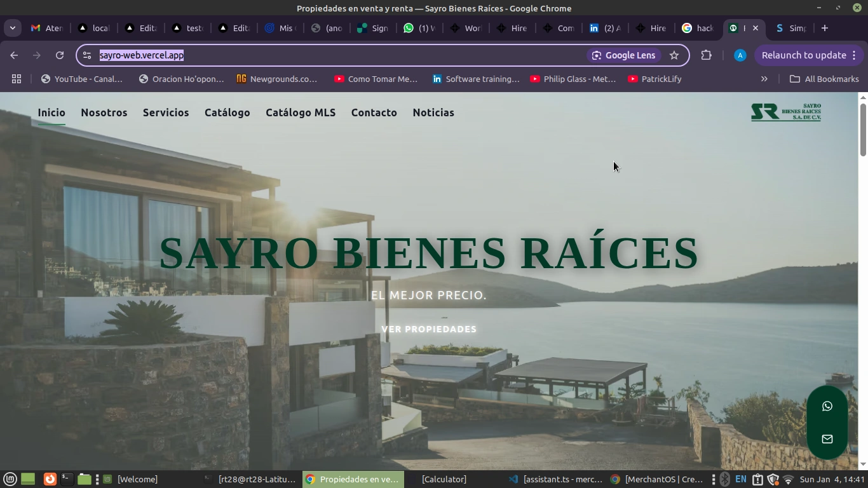This screenshot has width=868, height=488.
Task: Open the Linux Mint start menu
Action: point(10,479)
